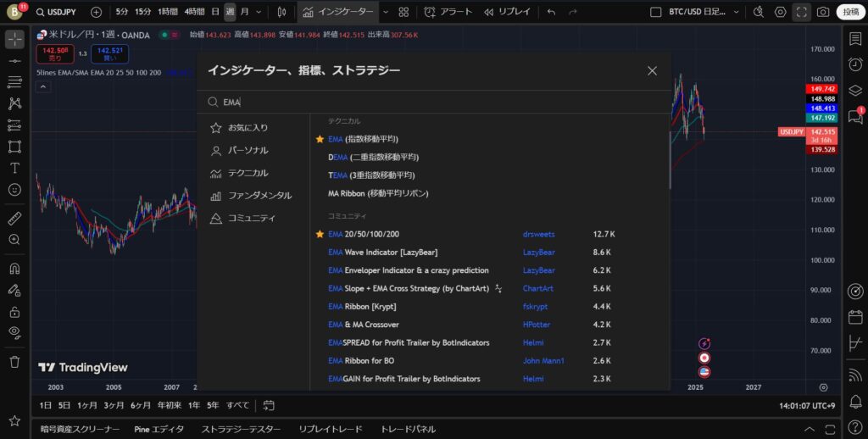Select ファンダメンタル category in dialog

tap(251, 196)
